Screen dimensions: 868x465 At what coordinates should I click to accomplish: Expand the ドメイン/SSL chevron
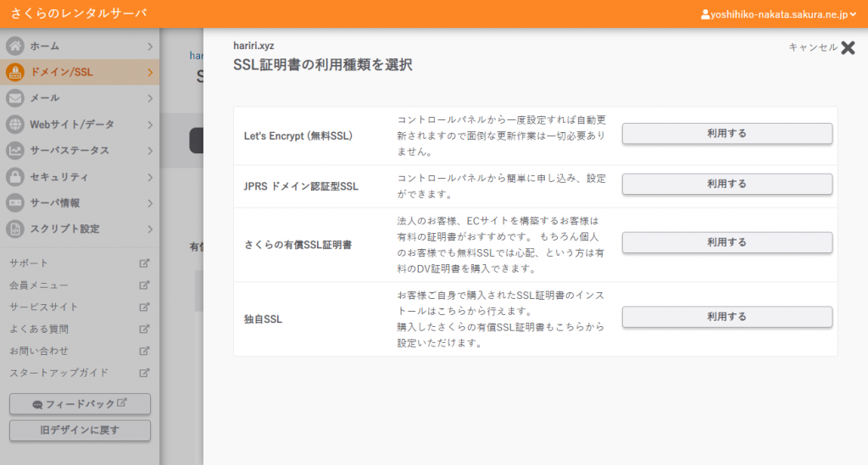(x=150, y=73)
